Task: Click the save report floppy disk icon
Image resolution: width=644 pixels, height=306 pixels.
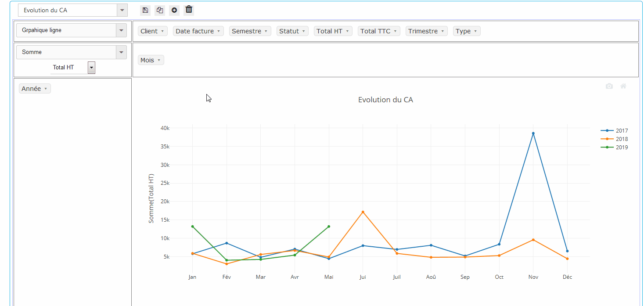Action: (145, 10)
